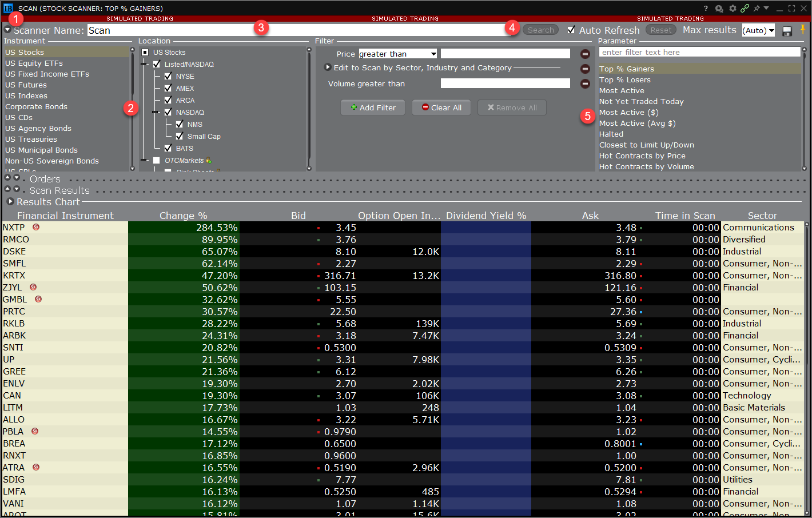Click the Parameter list scrollbar
Image resolution: width=812 pixels, height=518 pixels.
click(805, 109)
